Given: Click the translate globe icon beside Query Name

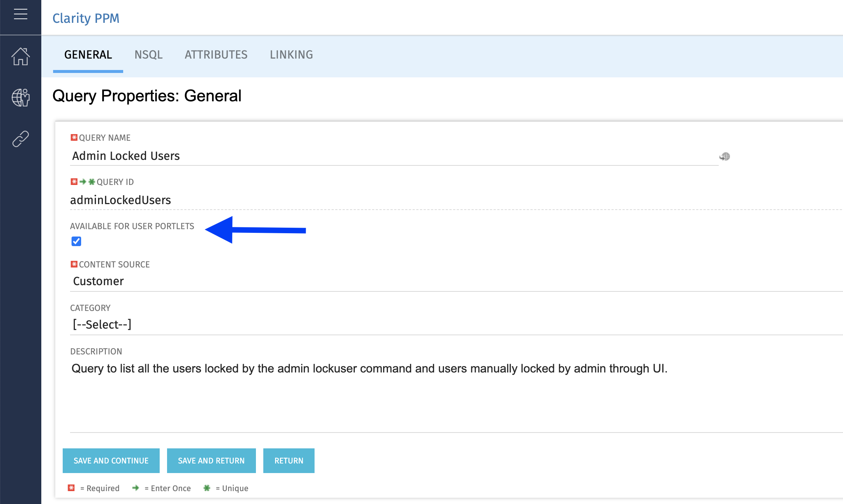Looking at the screenshot, I should tap(725, 157).
